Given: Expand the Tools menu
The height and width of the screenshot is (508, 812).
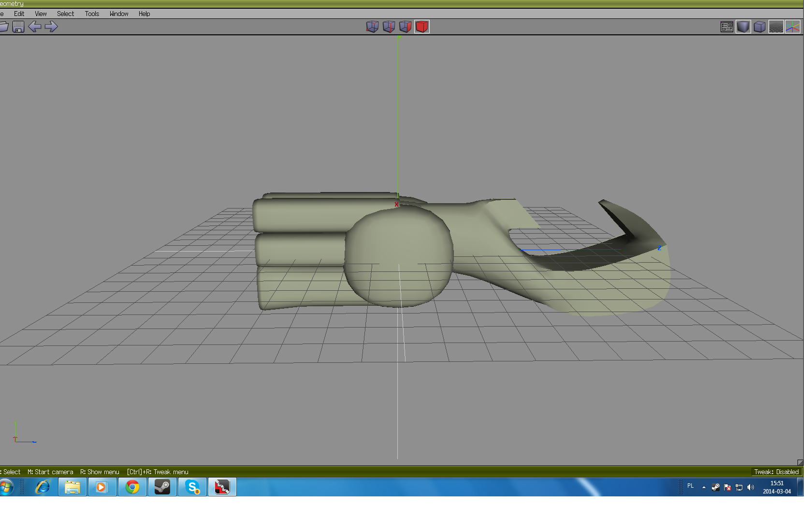Looking at the screenshot, I should 92,14.
